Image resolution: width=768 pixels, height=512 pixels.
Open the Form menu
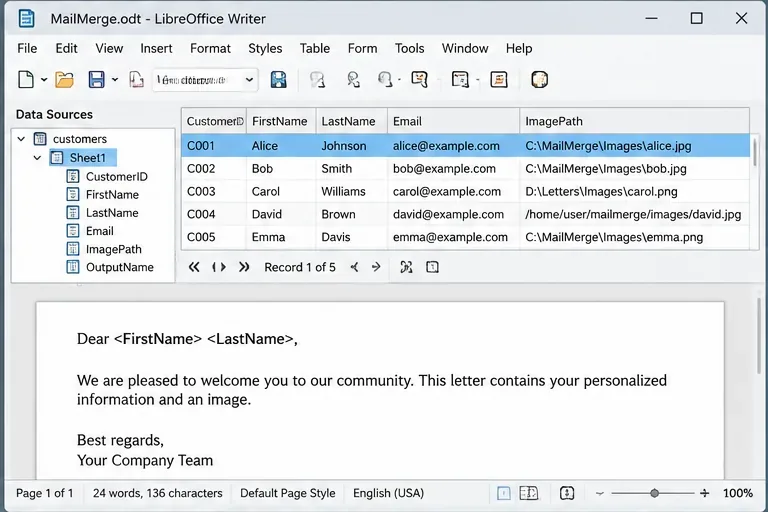tap(362, 49)
